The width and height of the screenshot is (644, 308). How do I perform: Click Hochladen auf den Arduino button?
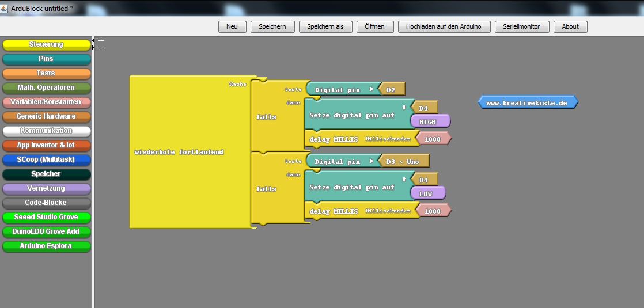tap(444, 26)
